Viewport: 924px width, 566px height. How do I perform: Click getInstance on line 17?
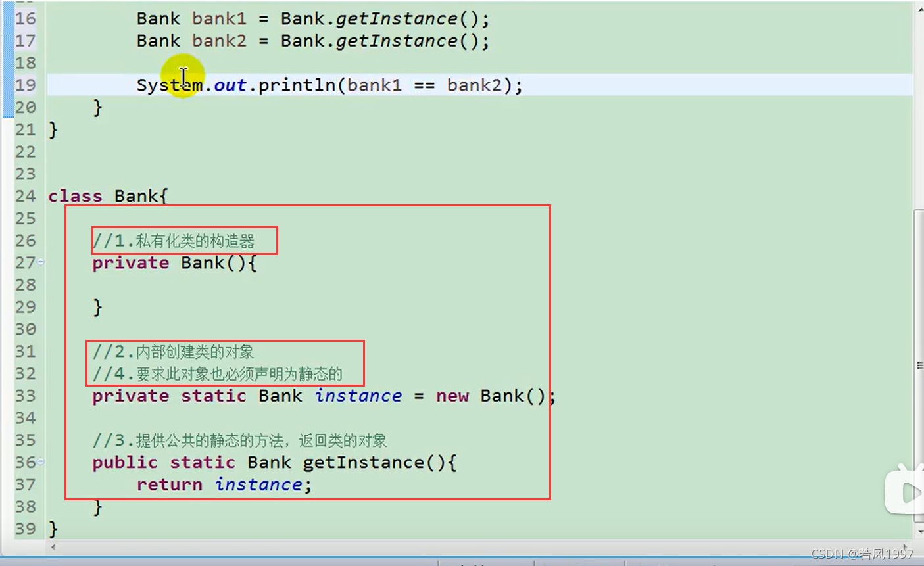coord(397,41)
